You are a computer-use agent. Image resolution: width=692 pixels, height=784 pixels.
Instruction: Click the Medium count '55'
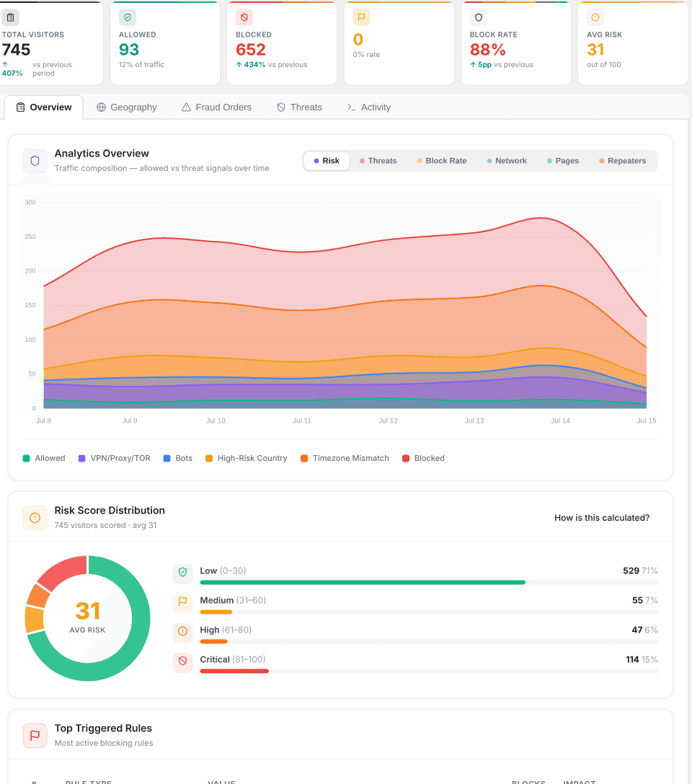(637, 601)
